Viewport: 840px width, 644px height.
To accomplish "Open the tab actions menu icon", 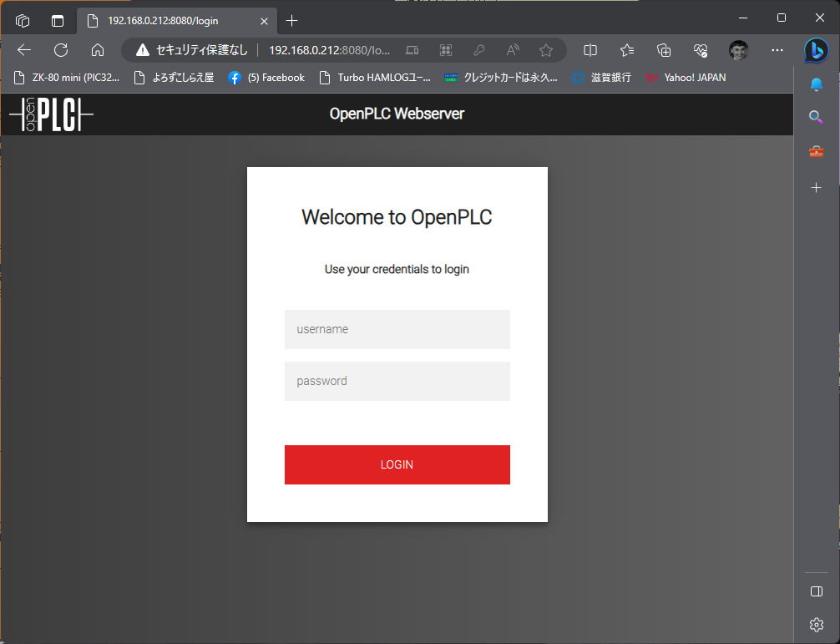I will point(58,21).
